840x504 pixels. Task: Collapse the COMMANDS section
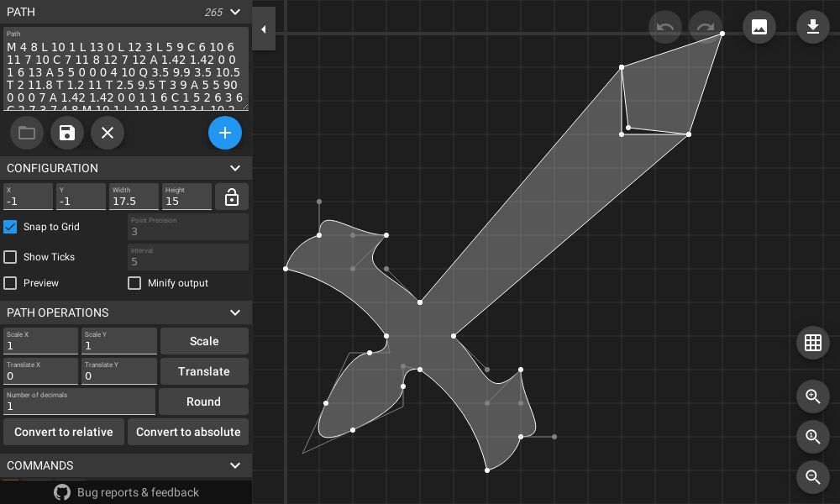(x=234, y=465)
